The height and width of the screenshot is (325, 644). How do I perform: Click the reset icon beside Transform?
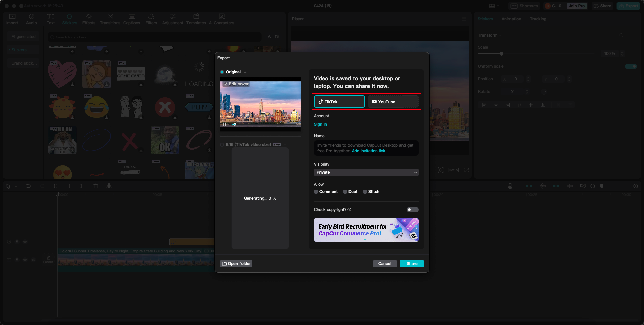[621, 35]
